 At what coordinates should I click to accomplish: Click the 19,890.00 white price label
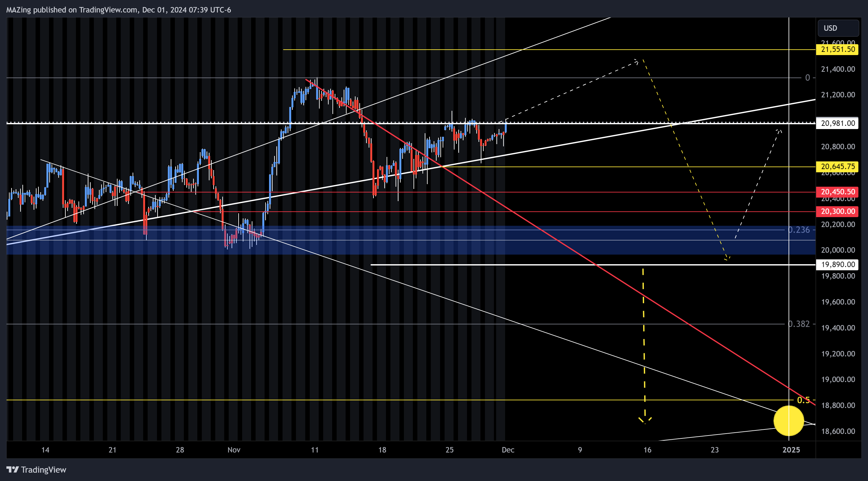click(x=838, y=265)
